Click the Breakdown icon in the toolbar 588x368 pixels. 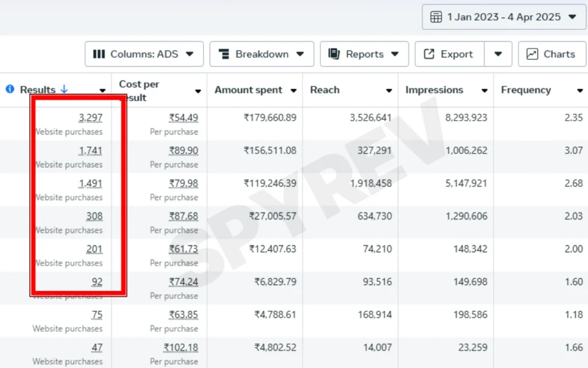(x=223, y=54)
